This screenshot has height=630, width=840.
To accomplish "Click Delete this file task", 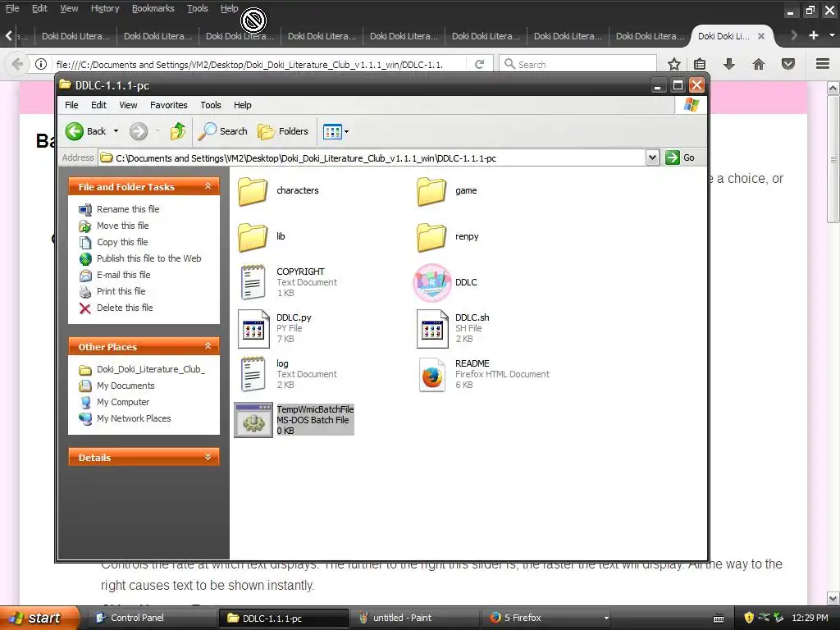I will click(x=125, y=308).
